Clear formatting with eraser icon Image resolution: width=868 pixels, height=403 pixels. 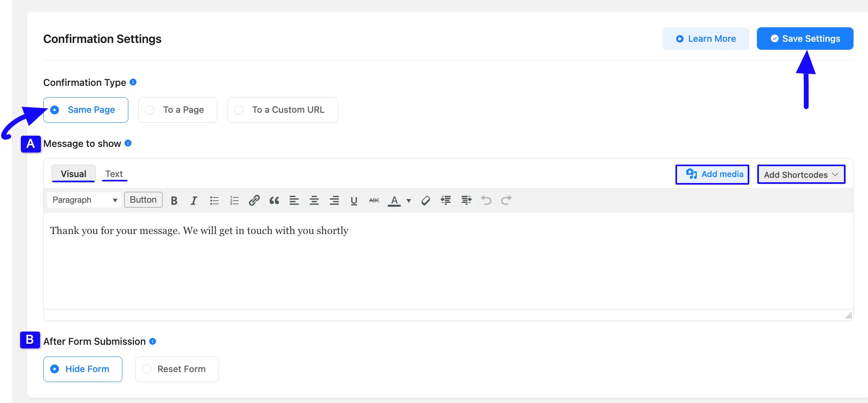426,200
